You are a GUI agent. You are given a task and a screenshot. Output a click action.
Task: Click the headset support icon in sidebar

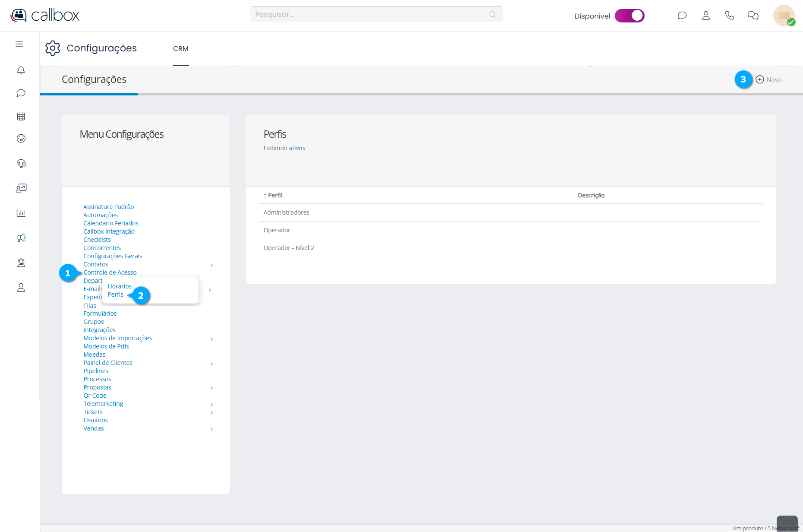click(21, 163)
